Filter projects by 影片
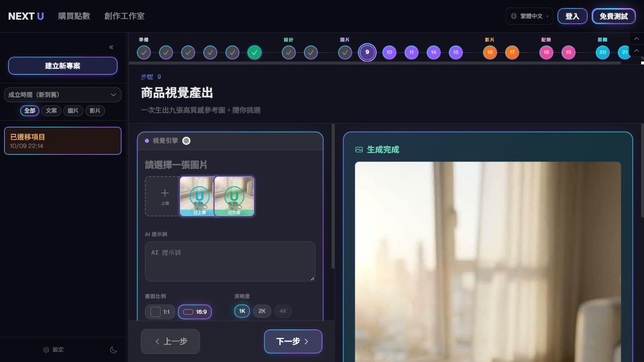 [95, 111]
